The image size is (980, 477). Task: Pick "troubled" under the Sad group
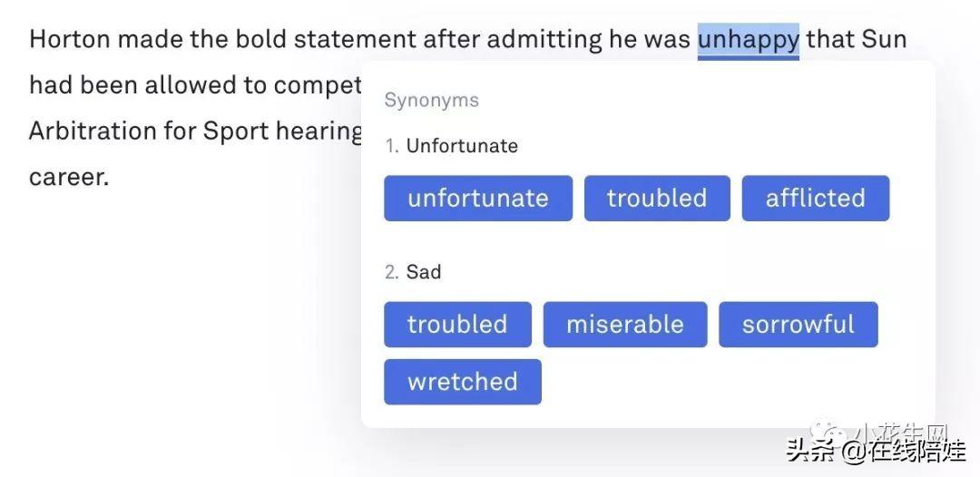pyautogui.click(x=457, y=325)
